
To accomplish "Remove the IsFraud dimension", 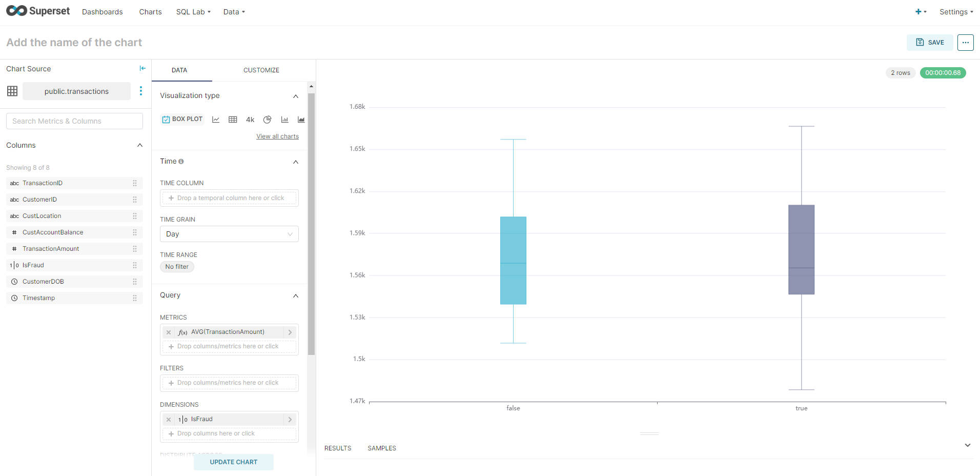I will pyautogui.click(x=168, y=419).
